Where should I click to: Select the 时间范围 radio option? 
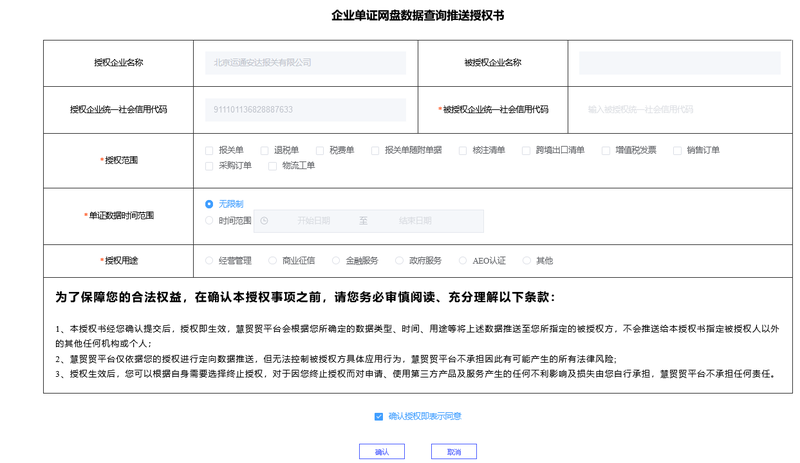[x=210, y=221]
